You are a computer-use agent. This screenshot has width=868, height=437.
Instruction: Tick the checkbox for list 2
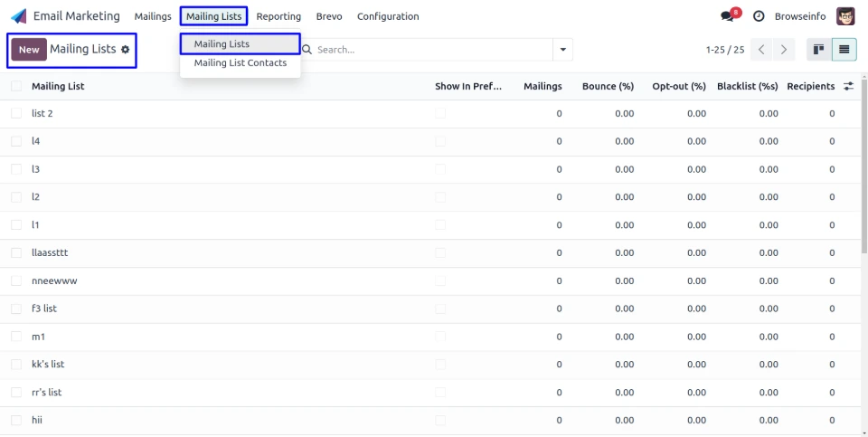coord(16,113)
